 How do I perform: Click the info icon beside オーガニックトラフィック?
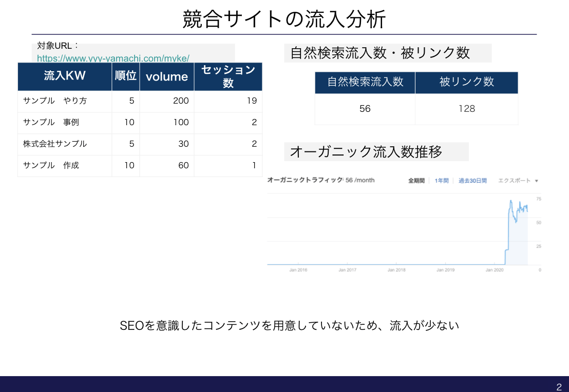(343, 180)
